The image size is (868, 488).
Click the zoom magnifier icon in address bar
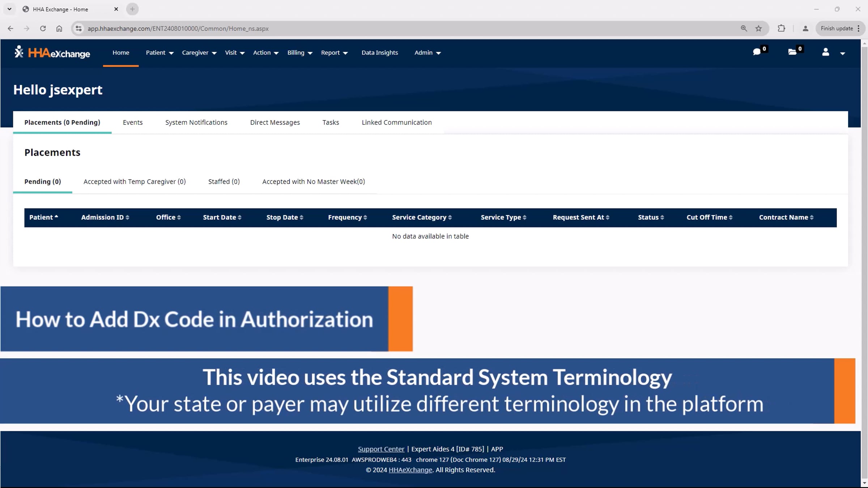(x=744, y=29)
